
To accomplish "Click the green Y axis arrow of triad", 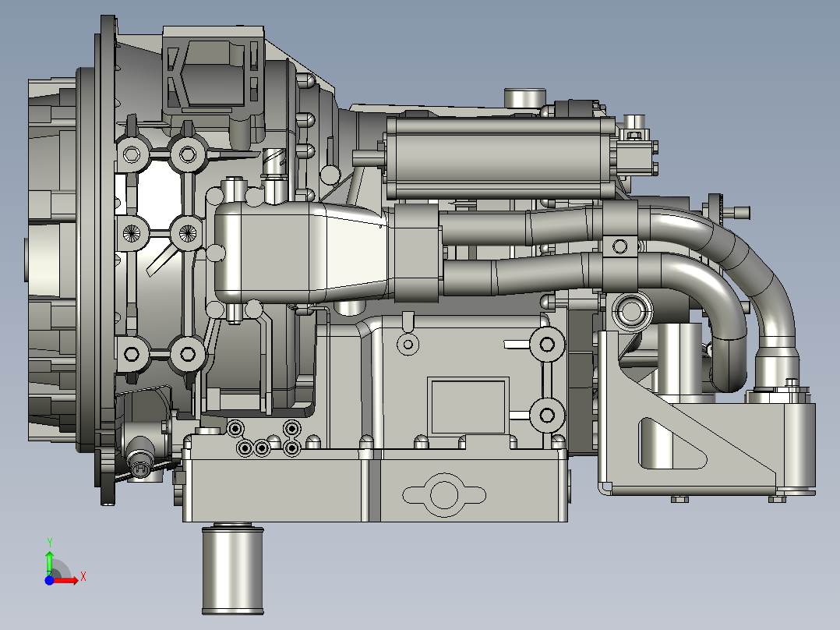I will point(49,562).
